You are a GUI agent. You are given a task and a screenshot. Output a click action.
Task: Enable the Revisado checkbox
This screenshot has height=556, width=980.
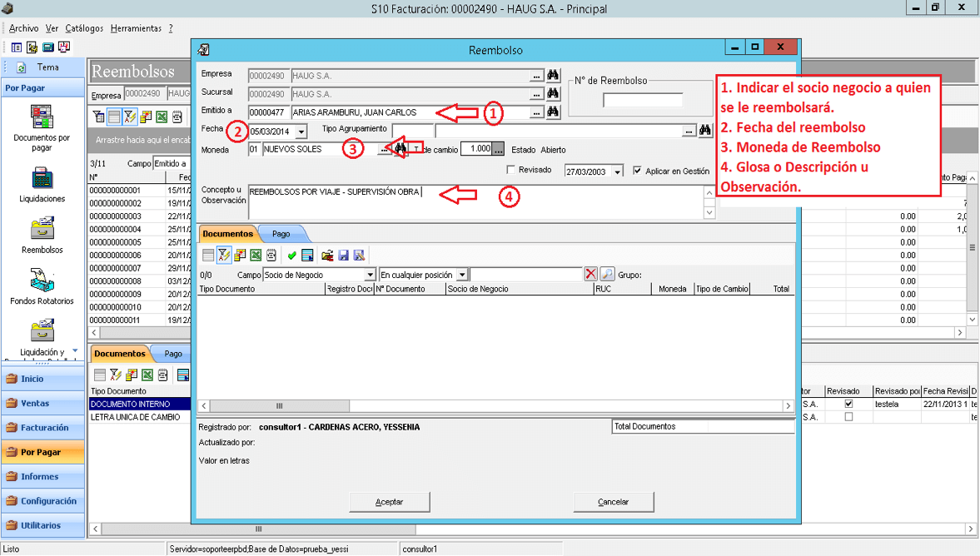pos(510,170)
